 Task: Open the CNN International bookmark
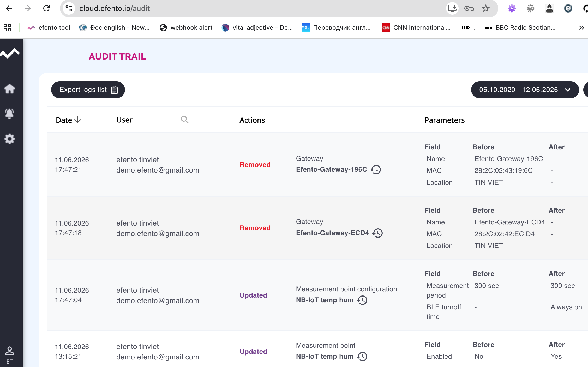click(x=416, y=27)
